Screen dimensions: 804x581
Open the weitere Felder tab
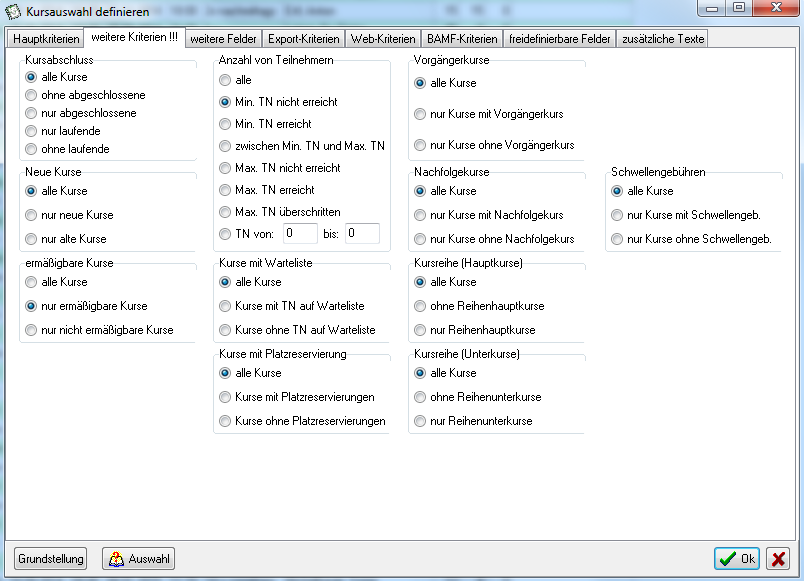[x=223, y=39]
